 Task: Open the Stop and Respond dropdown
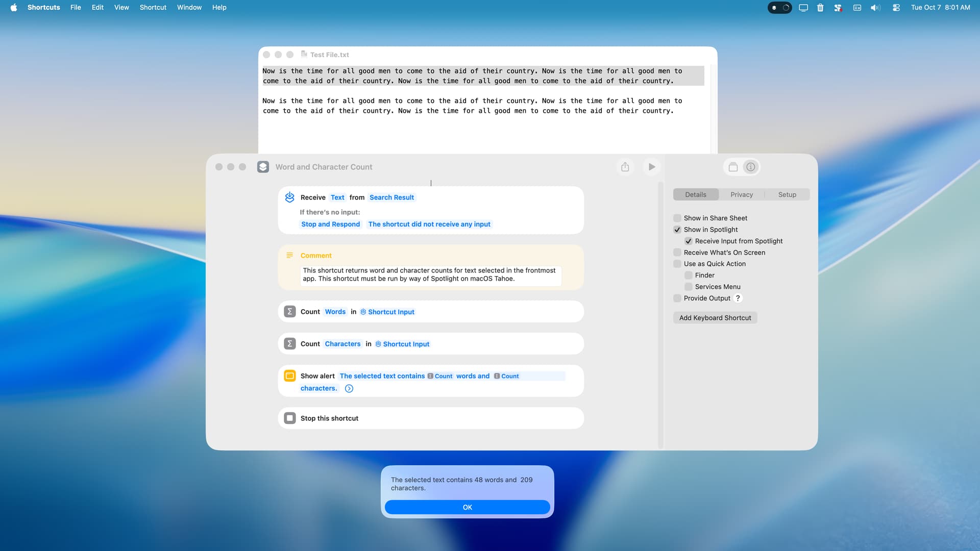pyautogui.click(x=330, y=224)
